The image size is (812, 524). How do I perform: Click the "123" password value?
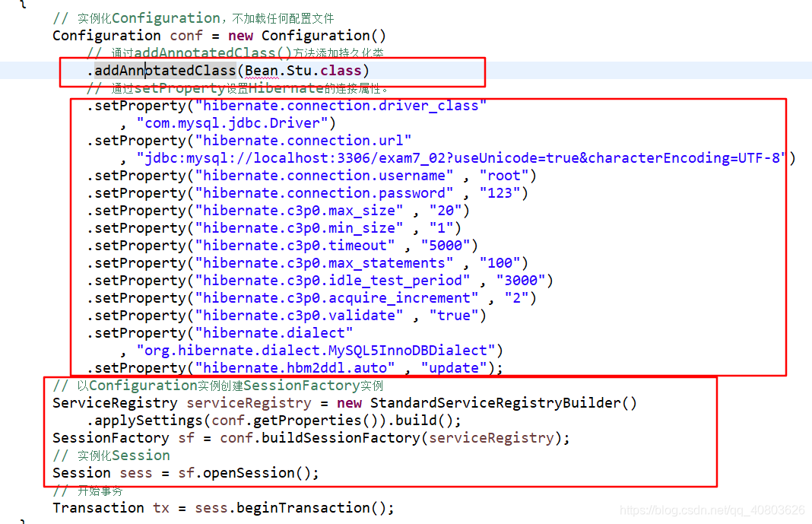pos(500,193)
